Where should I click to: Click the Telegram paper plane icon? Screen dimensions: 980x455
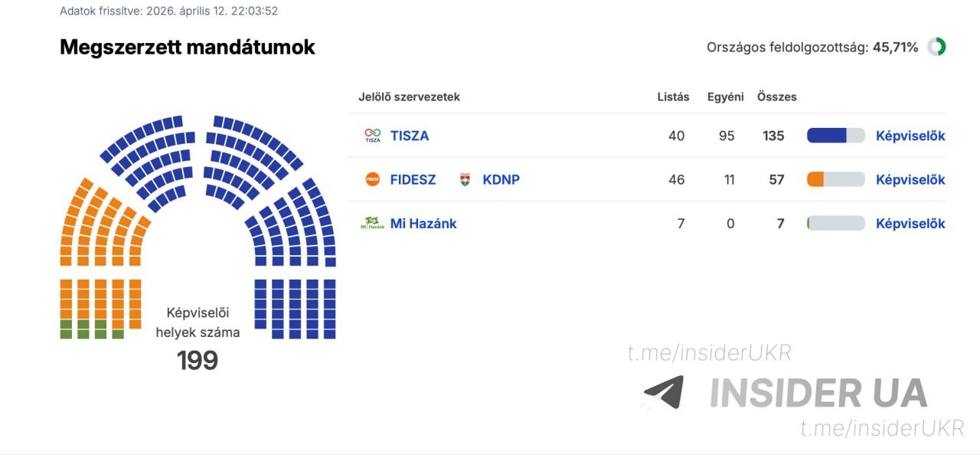pos(664,391)
